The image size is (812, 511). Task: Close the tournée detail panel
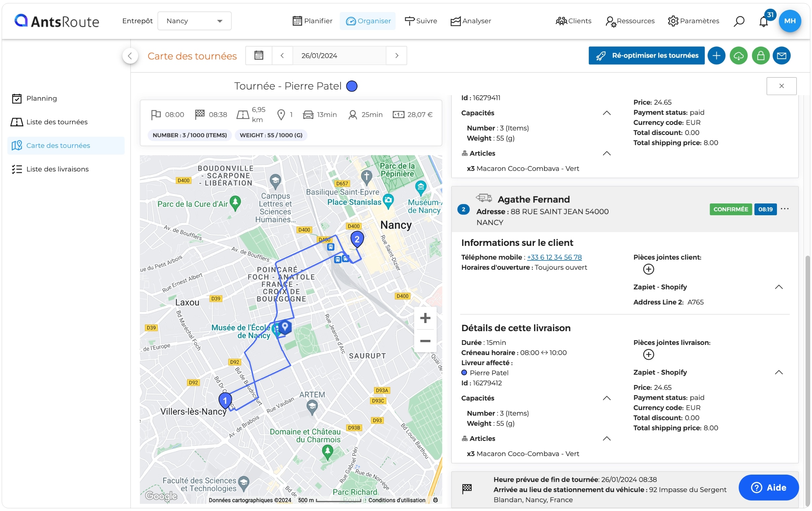(x=781, y=86)
